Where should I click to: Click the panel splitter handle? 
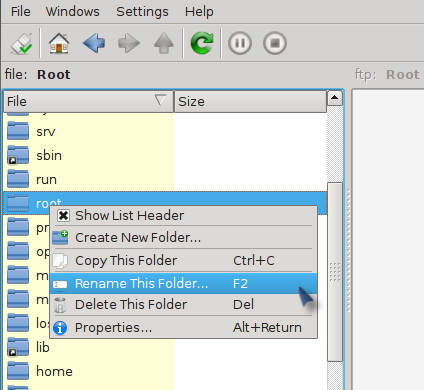tap(349, 251)
